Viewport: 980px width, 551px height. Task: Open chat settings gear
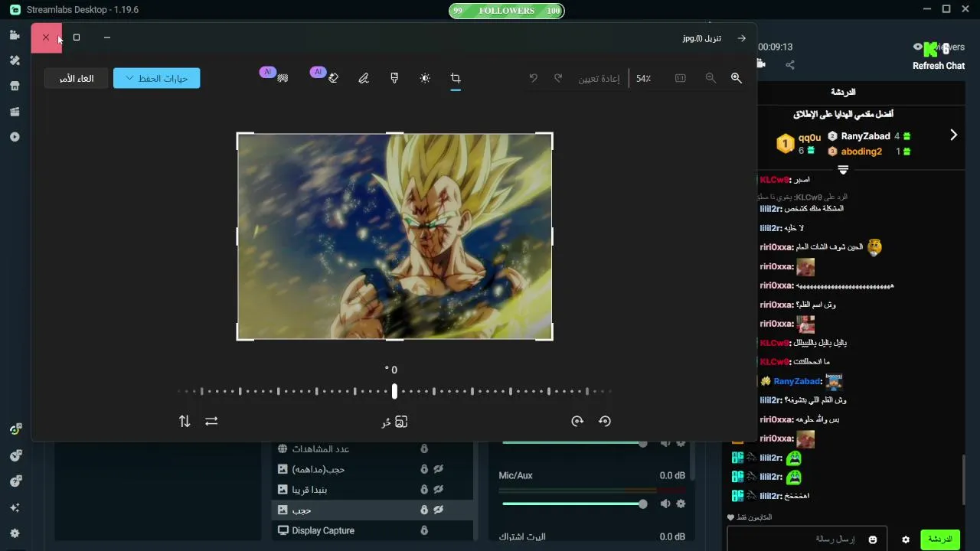pos(906,540)
